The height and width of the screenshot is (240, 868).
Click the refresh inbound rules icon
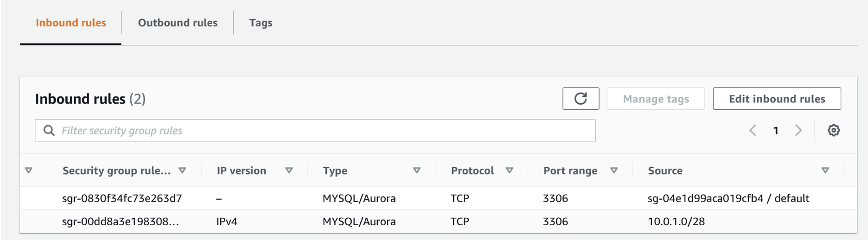(581, 99)
